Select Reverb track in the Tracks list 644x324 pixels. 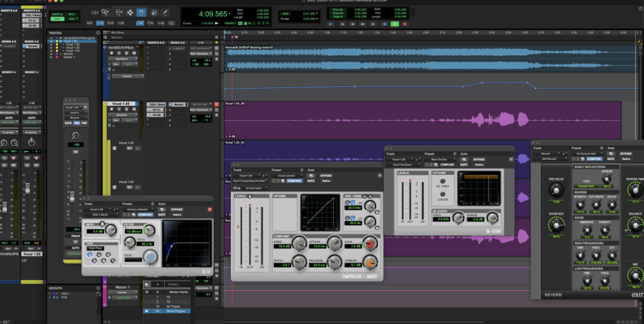tap(68, 54)
